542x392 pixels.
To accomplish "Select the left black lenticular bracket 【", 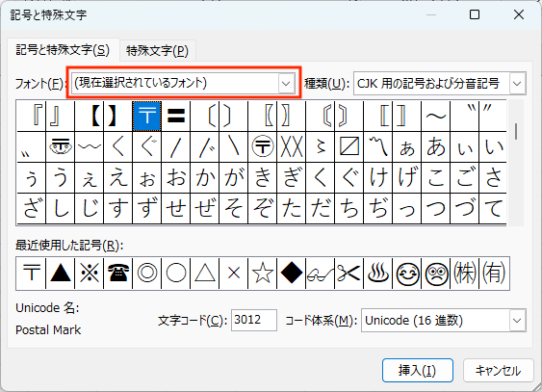I will coord(90,116).
